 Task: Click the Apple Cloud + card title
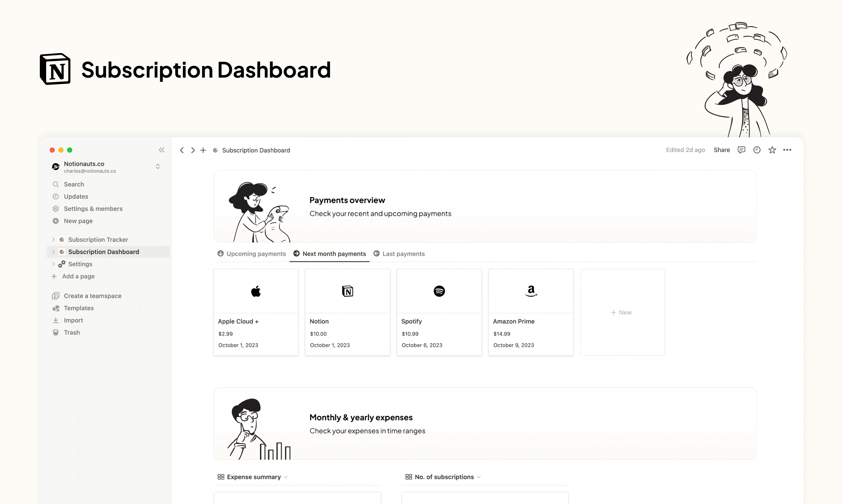238,321
